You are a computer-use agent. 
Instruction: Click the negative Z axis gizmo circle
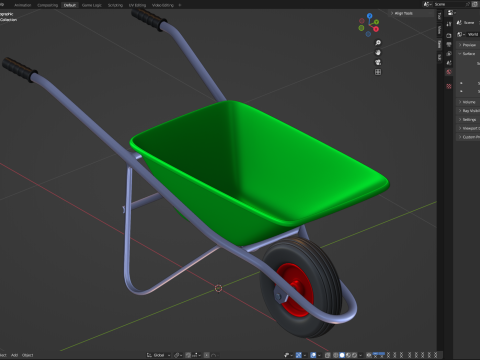[368, 34]
